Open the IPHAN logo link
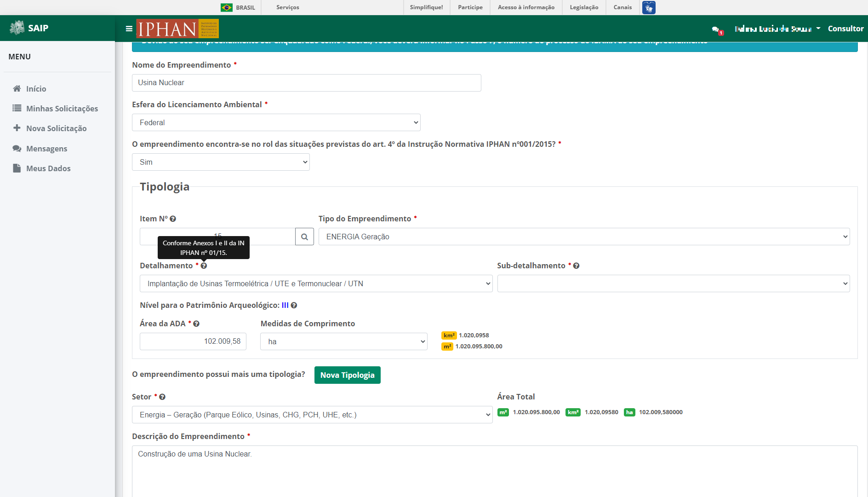The image size is (868, 497). (177, 29)
